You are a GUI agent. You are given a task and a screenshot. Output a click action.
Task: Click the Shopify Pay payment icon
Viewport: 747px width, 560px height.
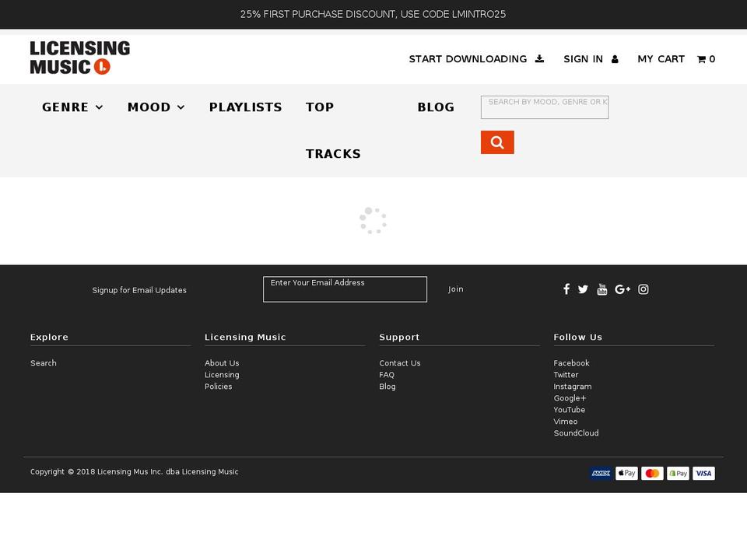pos(678,474)
